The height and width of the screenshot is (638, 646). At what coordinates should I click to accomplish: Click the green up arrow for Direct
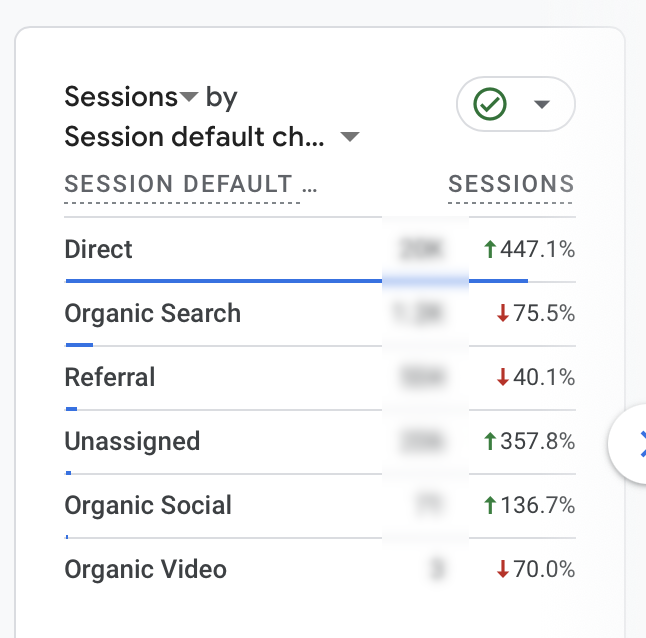click(490, 250)
